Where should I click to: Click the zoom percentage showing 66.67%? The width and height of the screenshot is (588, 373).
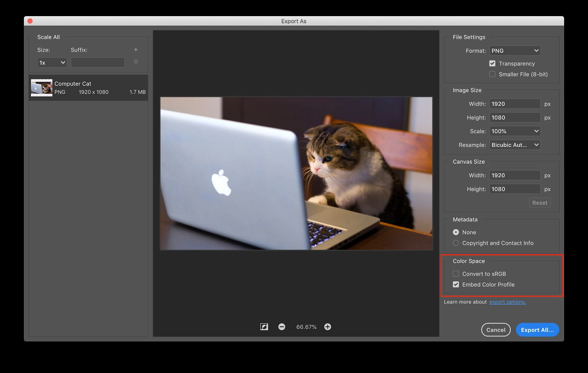(x=306, y=326)
